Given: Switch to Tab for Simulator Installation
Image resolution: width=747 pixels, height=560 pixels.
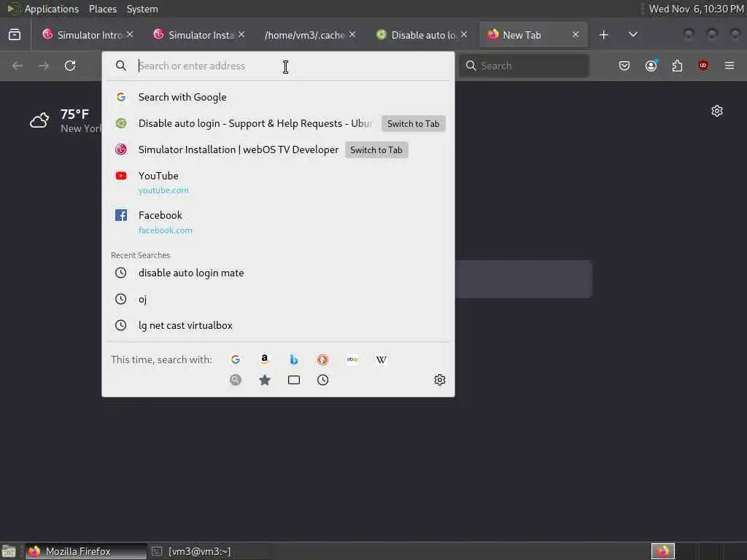Looking at the screenshot, I should (376, 150).
